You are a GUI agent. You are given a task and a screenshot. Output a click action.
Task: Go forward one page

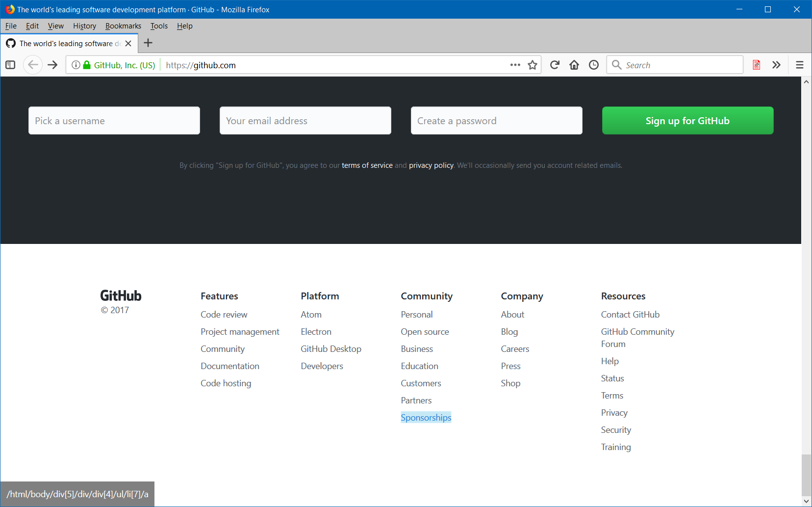pyautogui.click(x=52, y=65)
